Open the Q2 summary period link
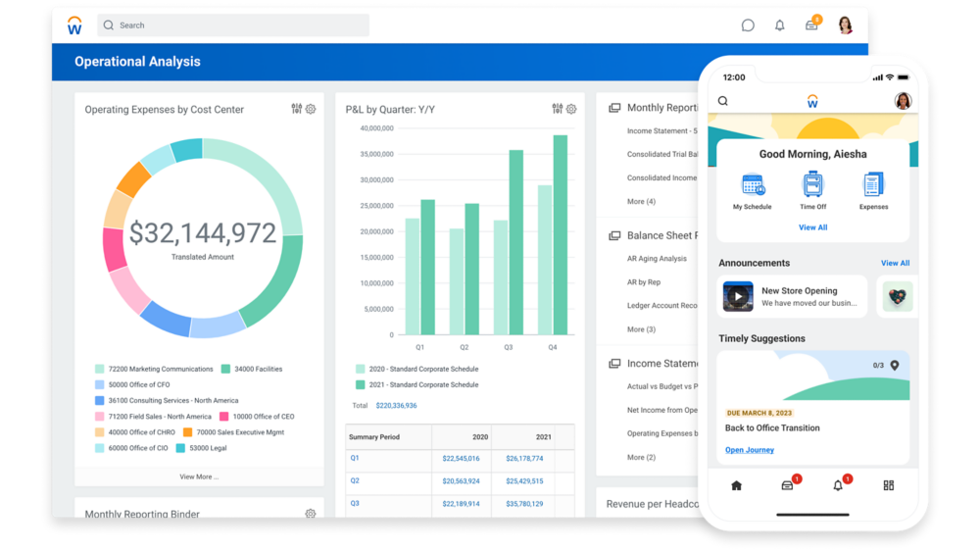The image size is (980, 552). [x=355, y=480]
